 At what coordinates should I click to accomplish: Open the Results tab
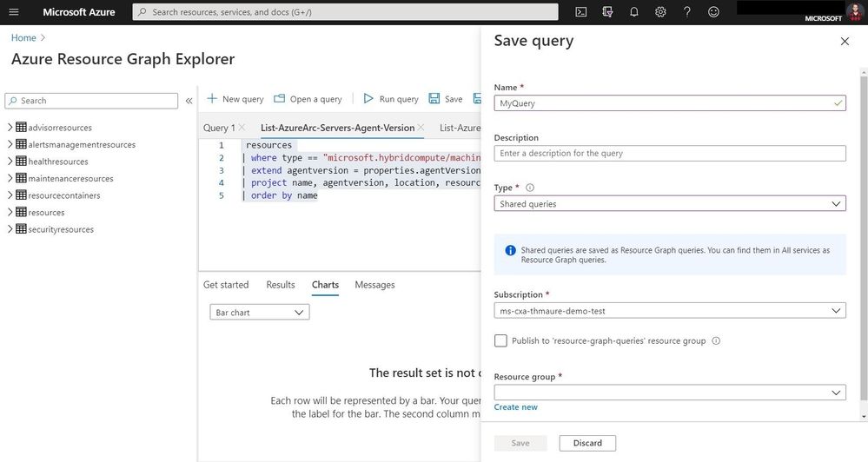(x=281, y=284)
